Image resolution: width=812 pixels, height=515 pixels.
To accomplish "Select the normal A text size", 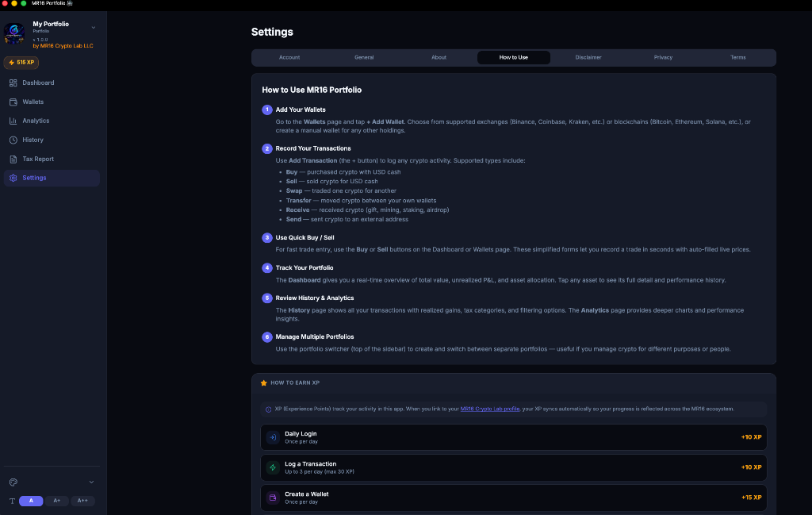I will pos(31,501).
